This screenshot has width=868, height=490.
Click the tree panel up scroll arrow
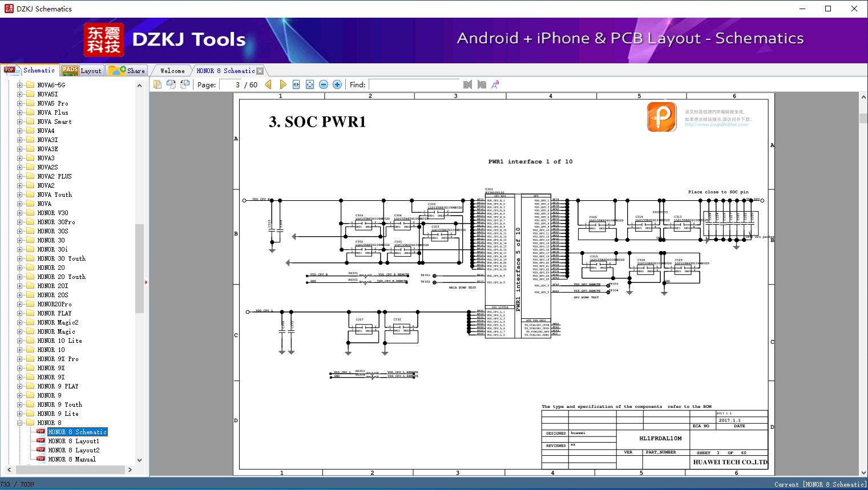click(139, 86)
